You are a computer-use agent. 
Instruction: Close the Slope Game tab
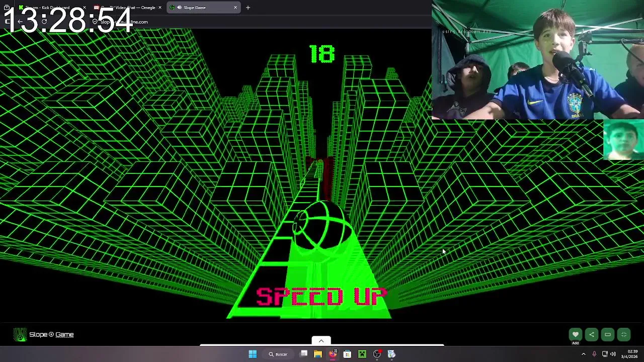point(235,8)
